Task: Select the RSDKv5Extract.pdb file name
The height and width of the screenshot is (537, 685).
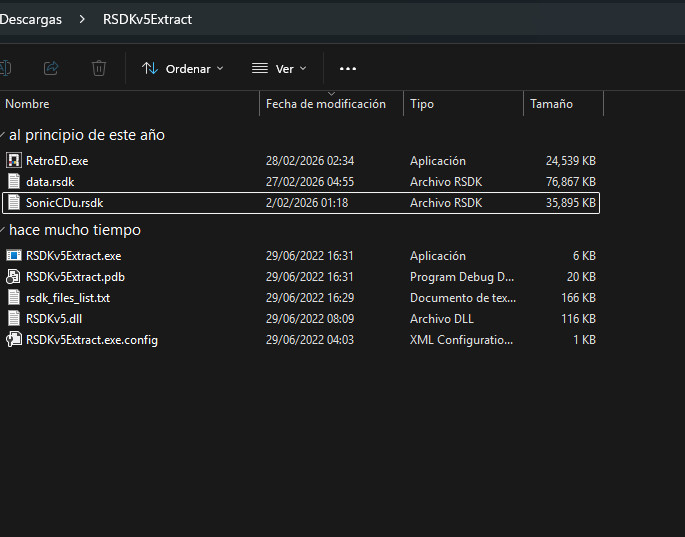Action: pyautogui.click(x=75, y=277)
